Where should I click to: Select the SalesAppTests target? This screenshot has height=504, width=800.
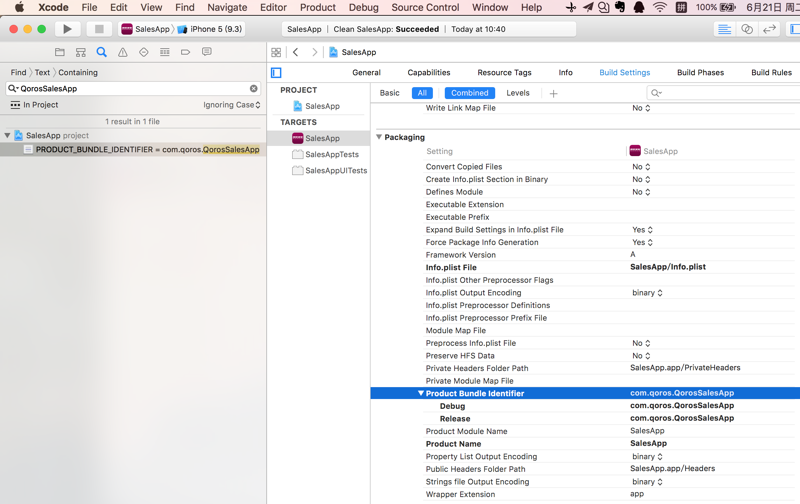click(326, 154)
